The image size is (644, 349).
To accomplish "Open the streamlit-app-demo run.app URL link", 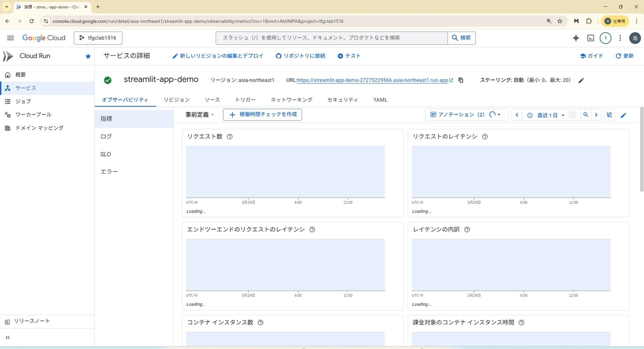I will coord(375,80).
